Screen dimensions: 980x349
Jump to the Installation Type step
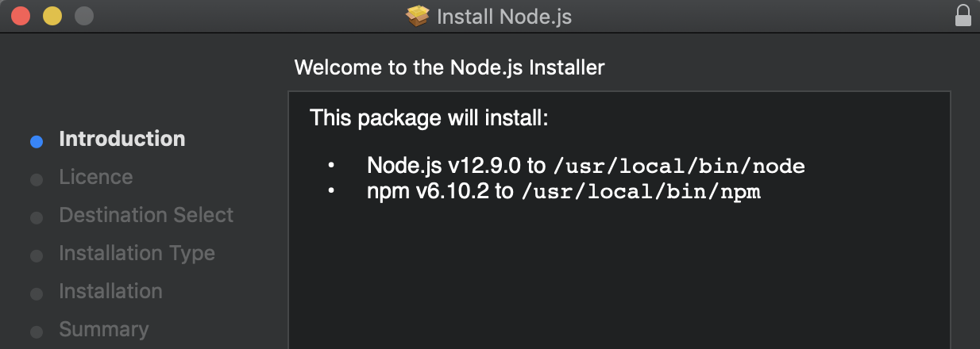137,254
